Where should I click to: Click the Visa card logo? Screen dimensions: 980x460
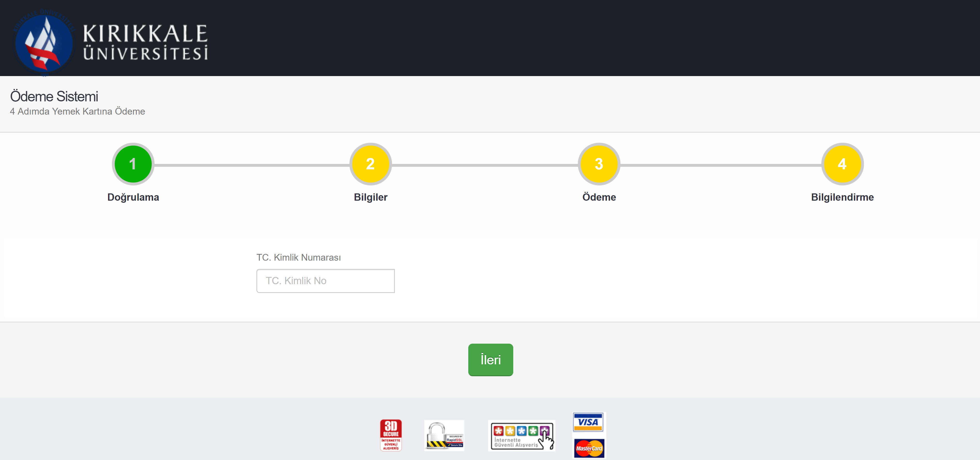pos(588,422)
